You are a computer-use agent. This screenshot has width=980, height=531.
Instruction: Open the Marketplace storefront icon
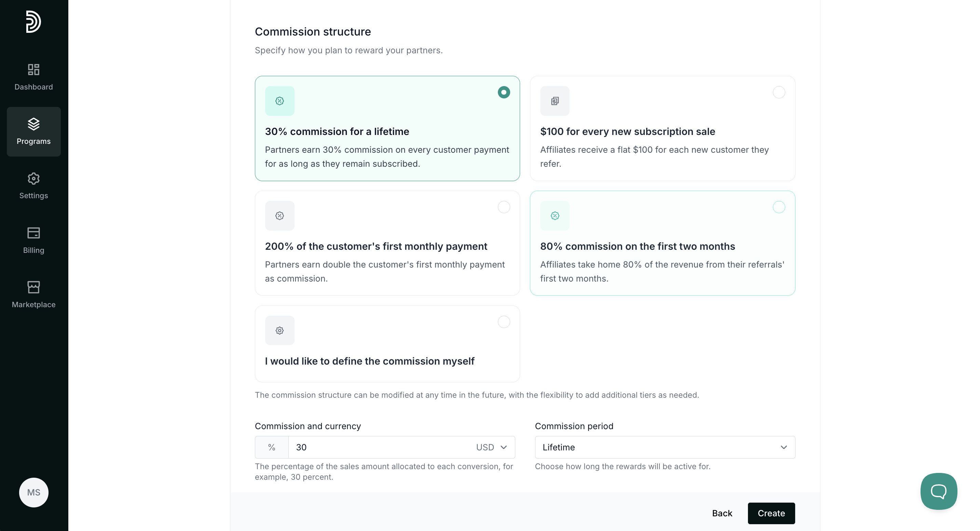tap(33, 287)
